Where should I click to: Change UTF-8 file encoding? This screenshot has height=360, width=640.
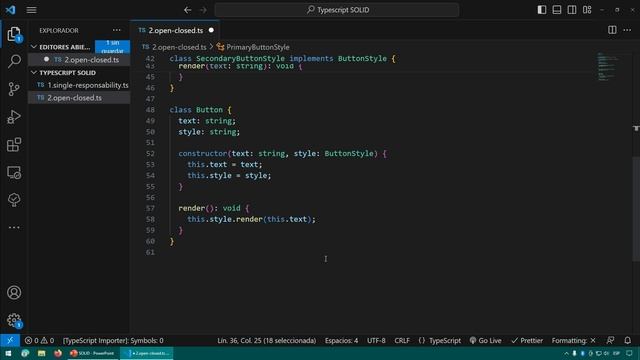pyautogui.click(x=376, y=340)
